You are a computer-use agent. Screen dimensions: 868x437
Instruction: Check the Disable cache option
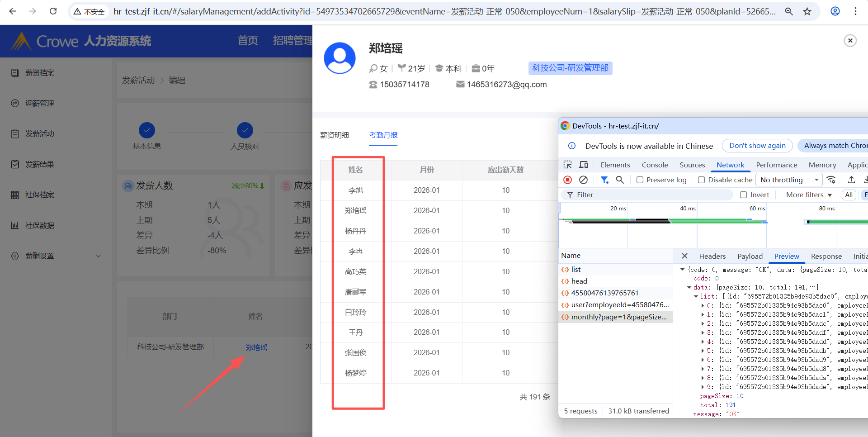[x=702, y=180]
